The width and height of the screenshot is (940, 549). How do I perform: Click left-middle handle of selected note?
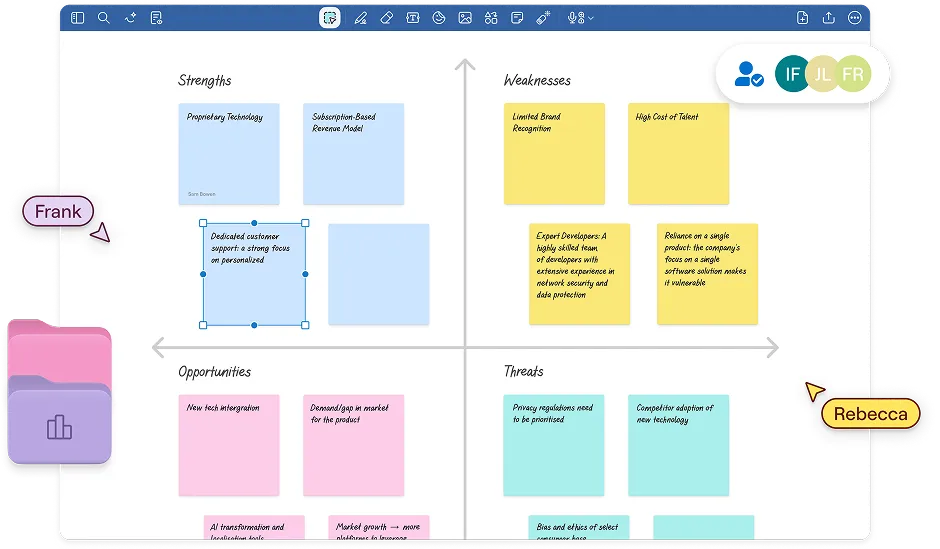point(203,274)
